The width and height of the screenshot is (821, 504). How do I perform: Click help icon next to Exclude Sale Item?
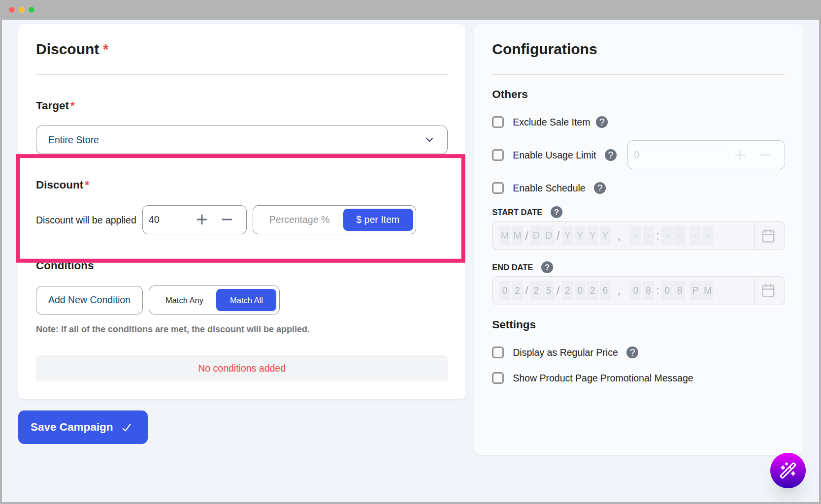[602, 122]
